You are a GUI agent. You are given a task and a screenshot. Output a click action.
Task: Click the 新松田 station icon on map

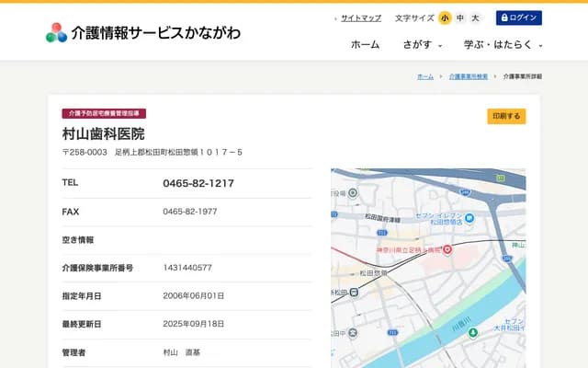[354, 293]
